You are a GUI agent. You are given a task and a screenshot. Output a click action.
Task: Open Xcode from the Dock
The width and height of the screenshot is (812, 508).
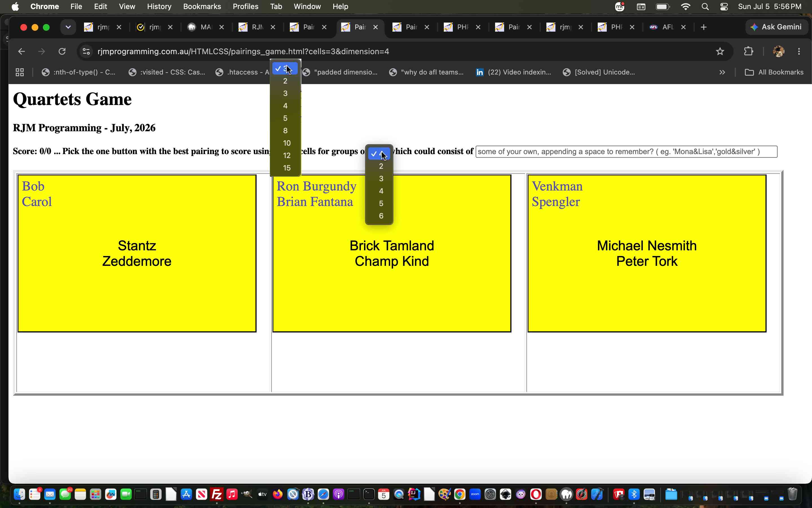click(597, 494)
